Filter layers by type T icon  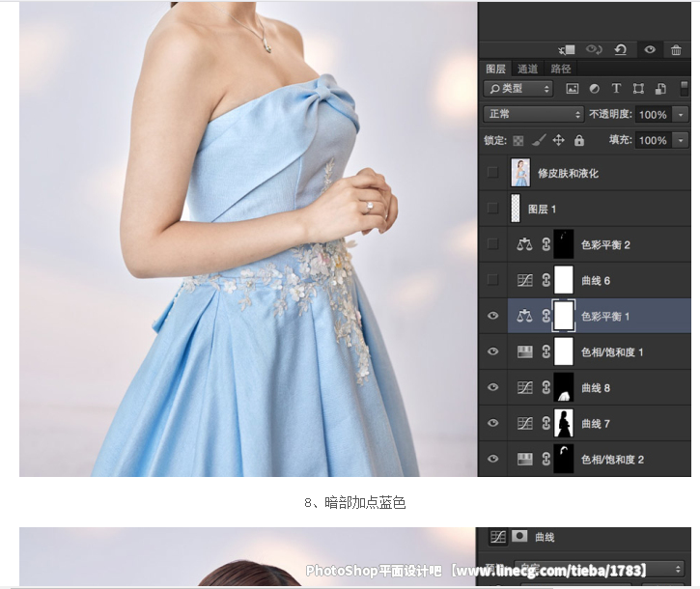click(x=616, y=89)
